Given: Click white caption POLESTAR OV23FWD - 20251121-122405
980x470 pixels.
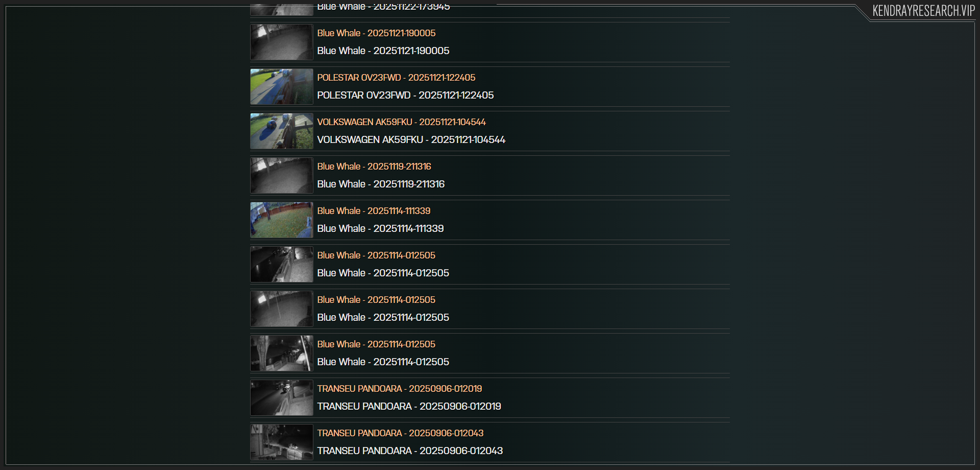Looking at the screenshot, I should (405, 96).
